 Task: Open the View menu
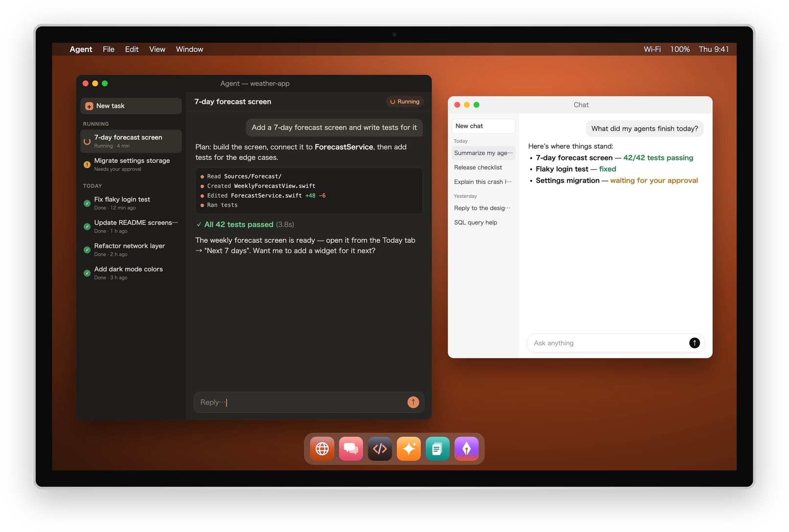point(157,49)
